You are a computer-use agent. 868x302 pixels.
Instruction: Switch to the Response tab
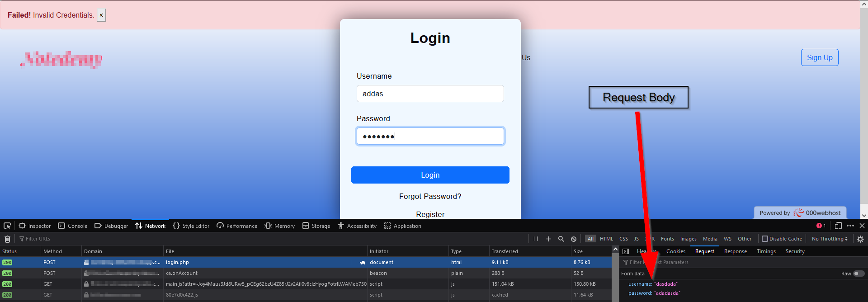click(735, 251)
